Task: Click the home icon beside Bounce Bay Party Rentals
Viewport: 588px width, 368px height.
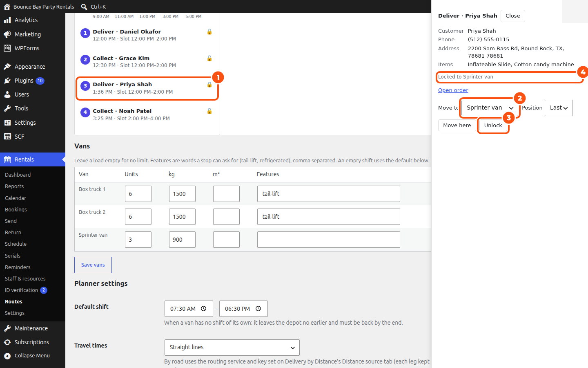Action: click(x=7, y=7)
